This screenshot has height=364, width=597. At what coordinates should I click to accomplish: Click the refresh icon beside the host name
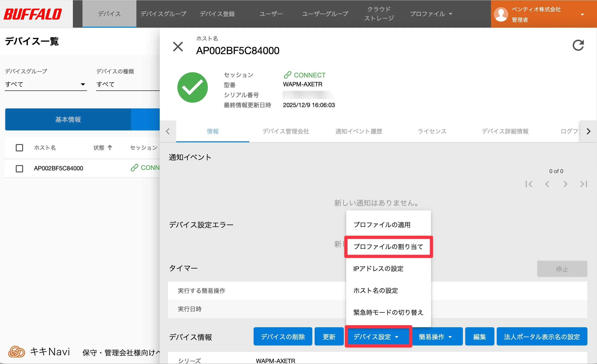578,45
